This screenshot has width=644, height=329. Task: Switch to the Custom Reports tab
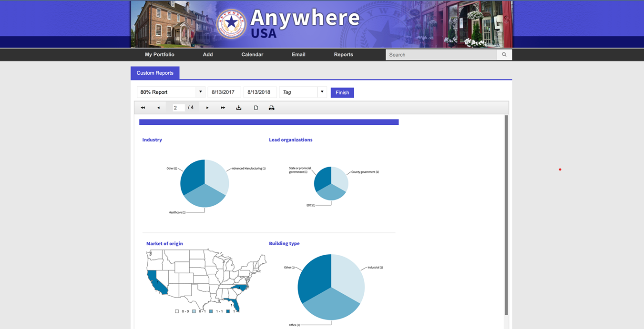155,73
